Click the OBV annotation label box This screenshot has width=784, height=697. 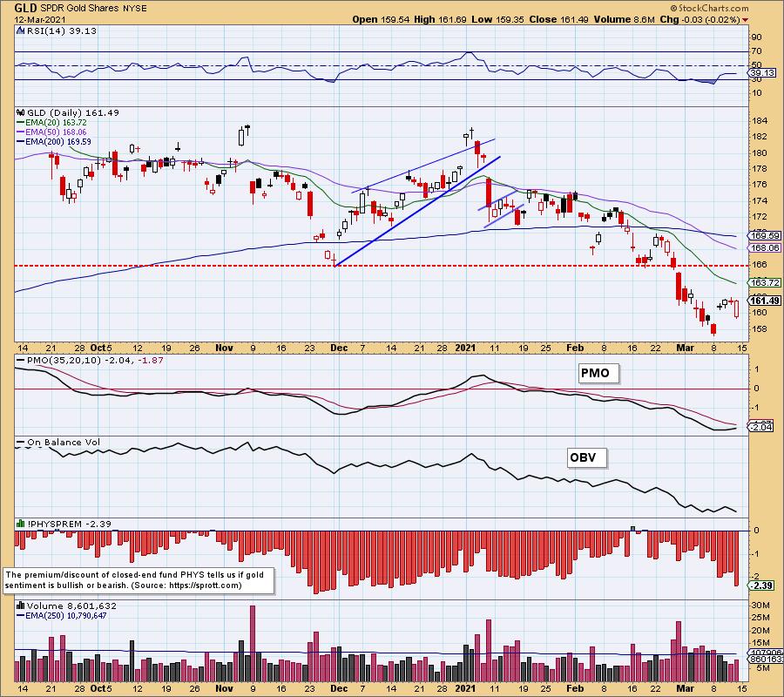coord(587,457)
